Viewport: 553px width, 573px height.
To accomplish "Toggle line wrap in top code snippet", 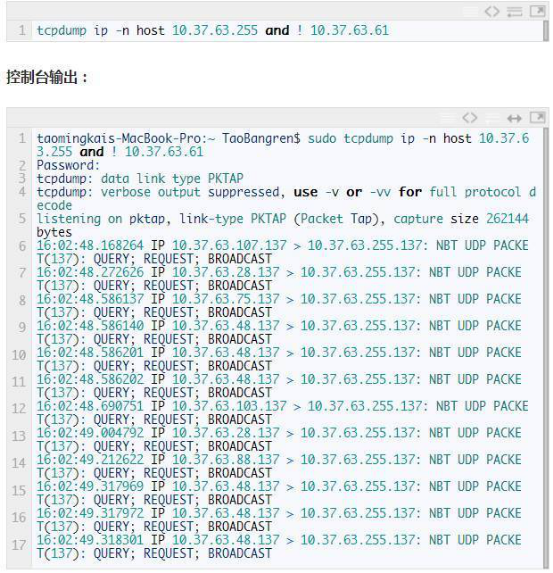I will pos(514,12).
